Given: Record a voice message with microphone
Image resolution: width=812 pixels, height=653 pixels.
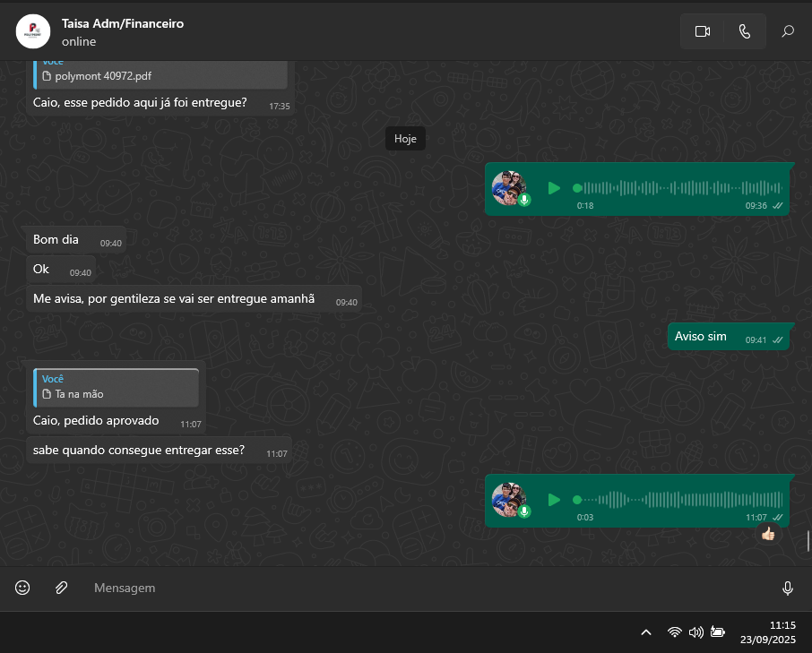Looking at the screenshot, I should click(x=787, y=588).
